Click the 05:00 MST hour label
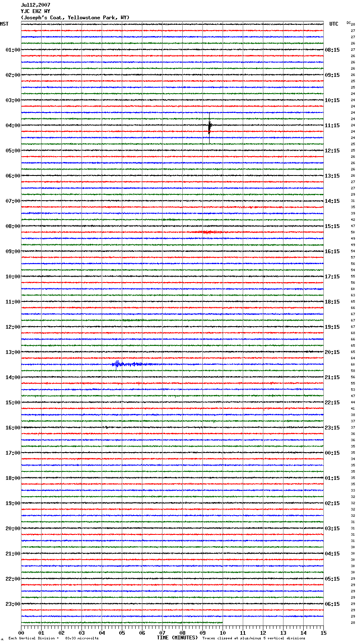The height and width of the screenshot is (644, 357). point(13,151)
